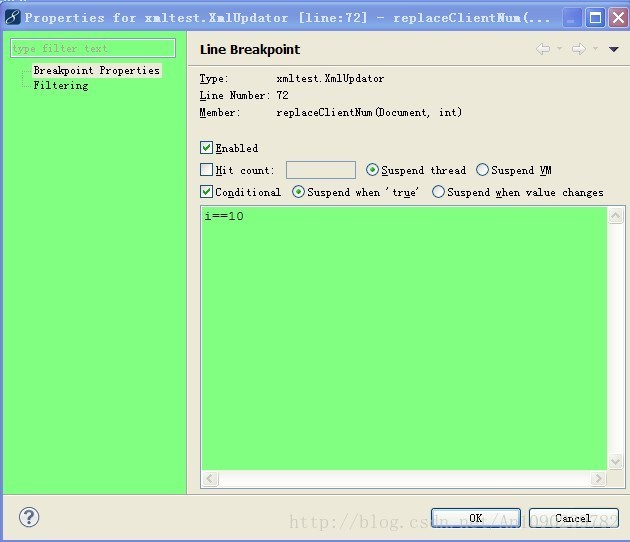
Task: Click the horizontal scroll left arrow
Action: click(210, 479)
